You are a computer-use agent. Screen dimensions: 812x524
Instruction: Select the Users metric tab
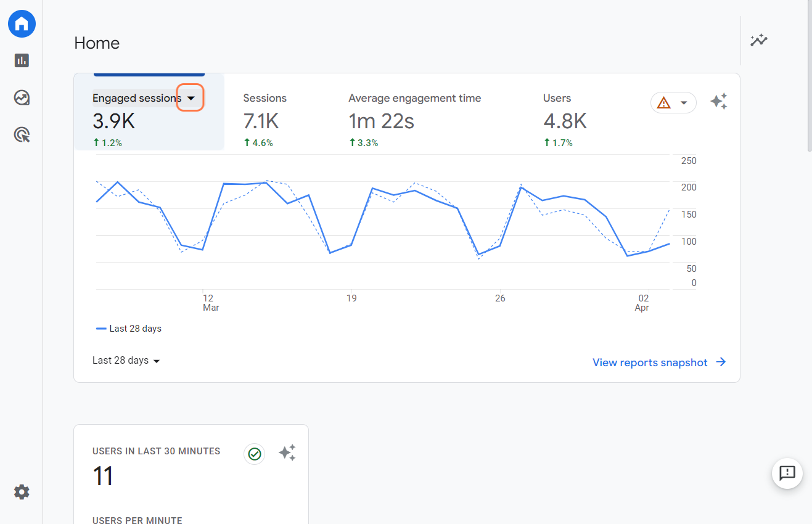click(x=564, y=120)
